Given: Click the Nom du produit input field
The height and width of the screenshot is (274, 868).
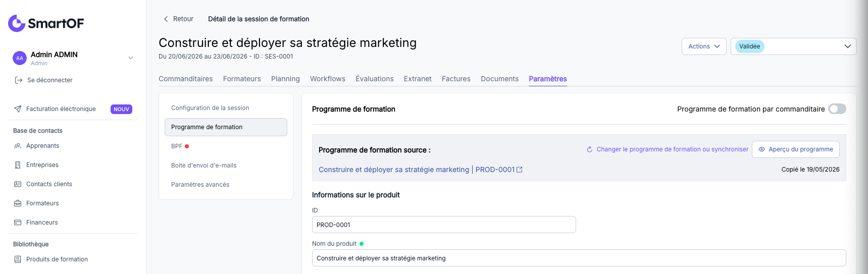Looking at the screenshot, I should (x=579, y=258).
